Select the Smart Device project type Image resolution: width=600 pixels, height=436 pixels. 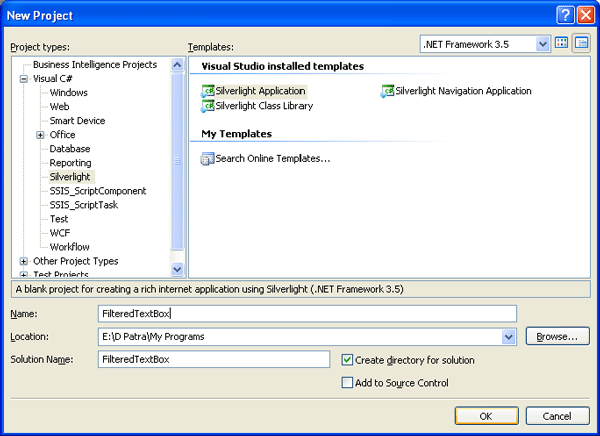point(77,121)
